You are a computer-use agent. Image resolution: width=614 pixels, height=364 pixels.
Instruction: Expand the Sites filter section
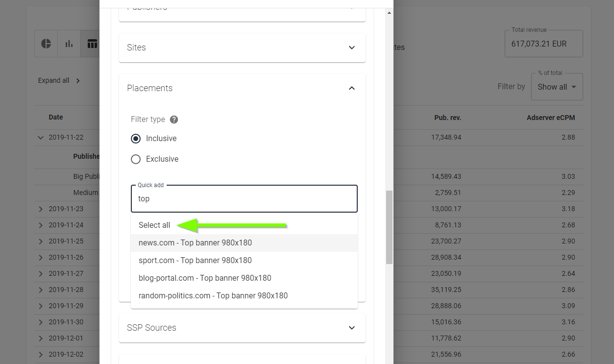[242, 48]
